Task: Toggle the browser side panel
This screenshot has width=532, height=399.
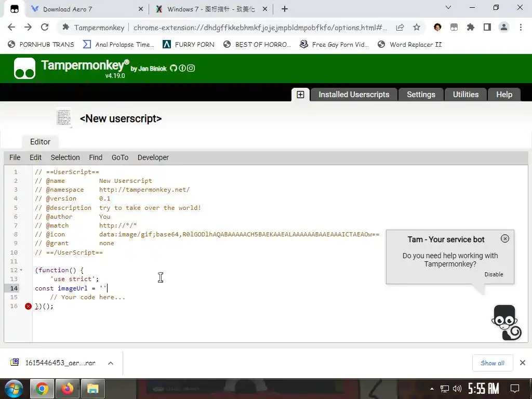Action: (487, 27)
